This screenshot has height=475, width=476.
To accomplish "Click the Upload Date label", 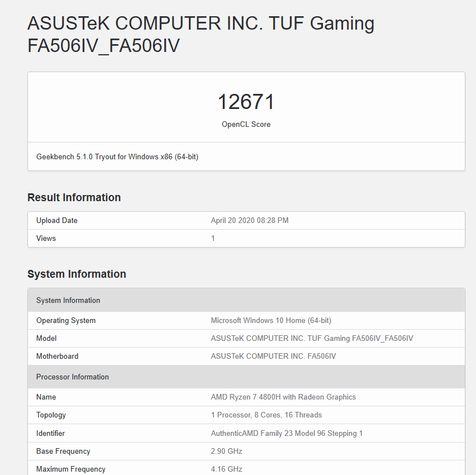I will [x=57, y=221].
